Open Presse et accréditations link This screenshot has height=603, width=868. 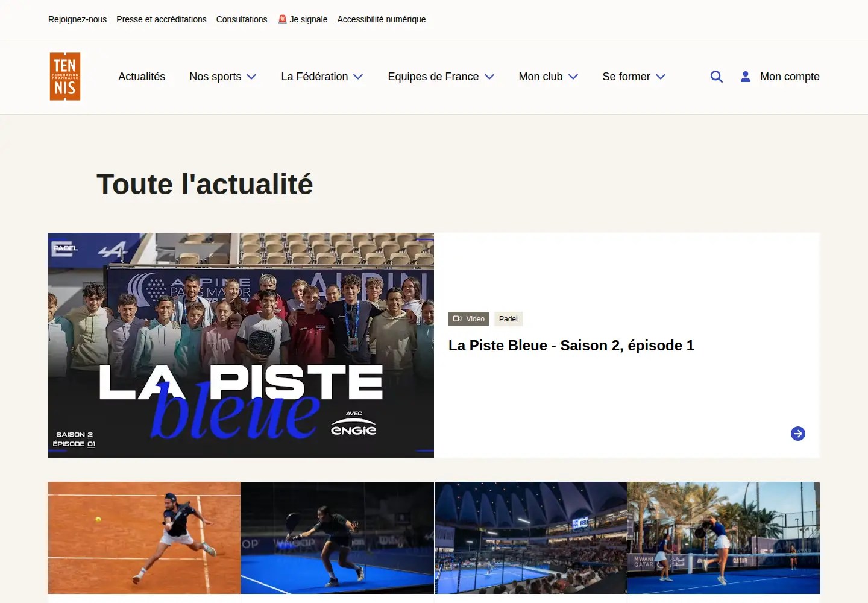tap(162, 19)
